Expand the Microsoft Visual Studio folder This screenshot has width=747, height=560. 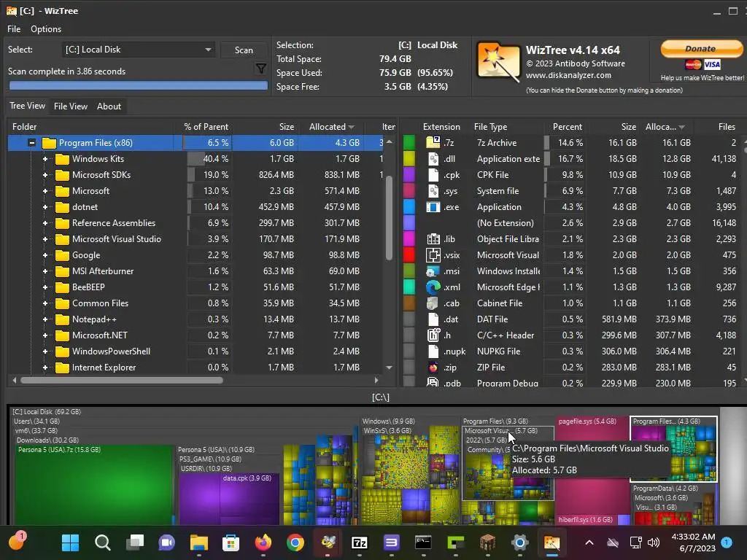(x=45, y=239)
